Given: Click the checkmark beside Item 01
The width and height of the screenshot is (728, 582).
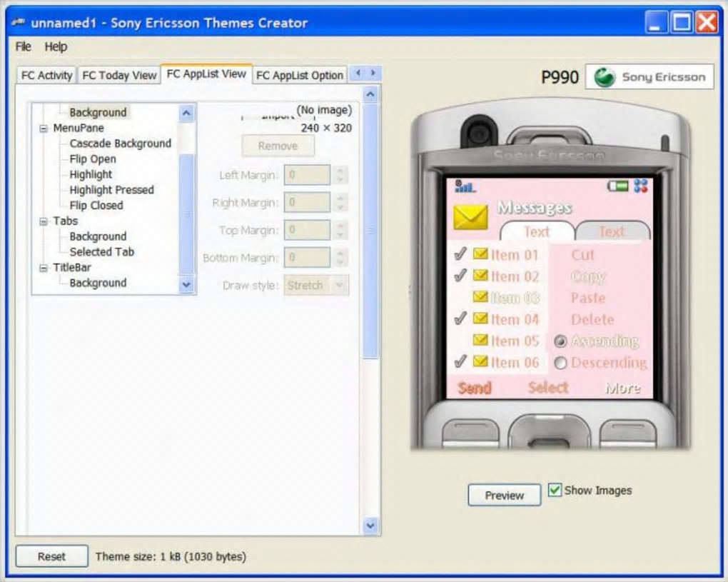Looking at the screenshot, I should pyautogui.click(x=460, y=254).
